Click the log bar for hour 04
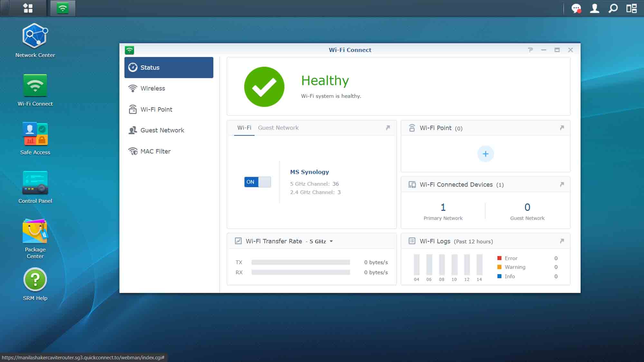Screen dimensions: 644x362 417,265
